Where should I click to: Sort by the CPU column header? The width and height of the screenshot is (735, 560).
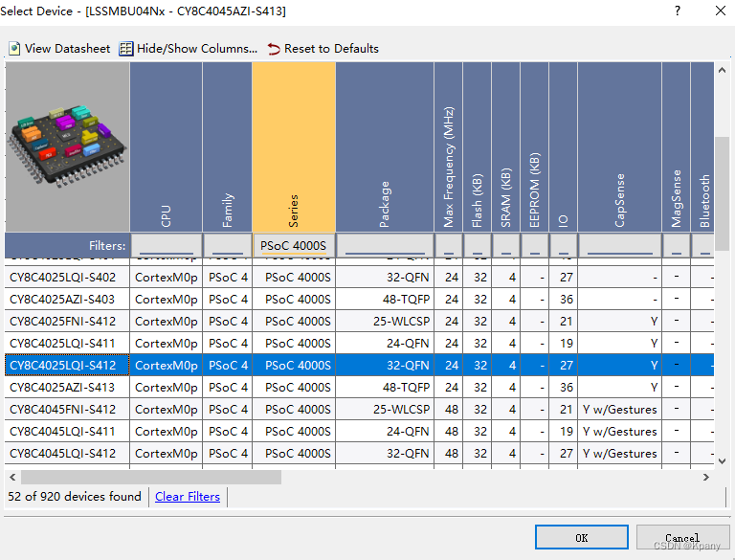pos(166,146)
